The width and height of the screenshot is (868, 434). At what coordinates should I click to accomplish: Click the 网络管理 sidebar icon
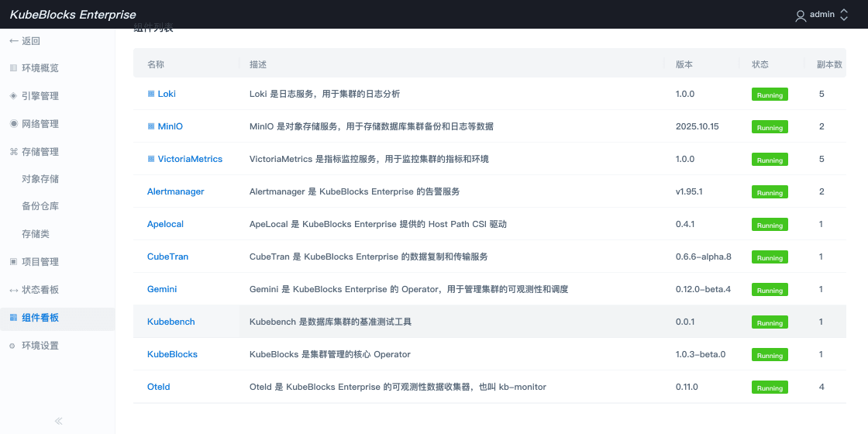click(x=13, y=123)
